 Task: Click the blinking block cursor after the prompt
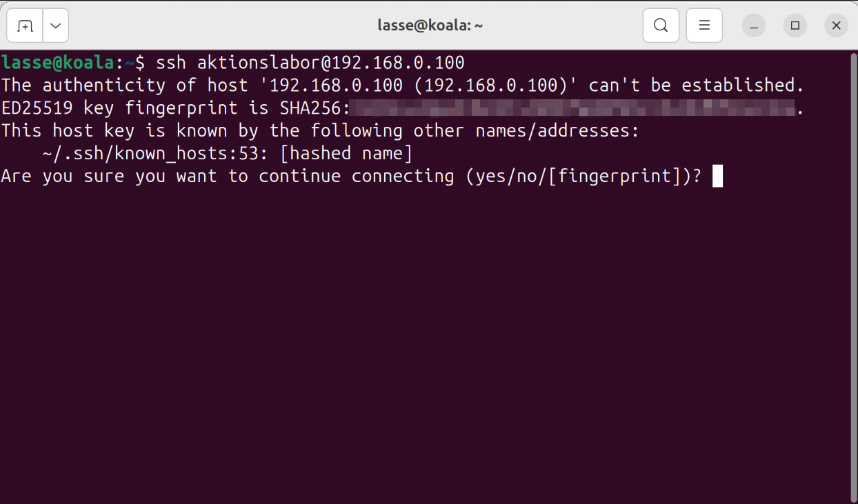click(717, 177)
